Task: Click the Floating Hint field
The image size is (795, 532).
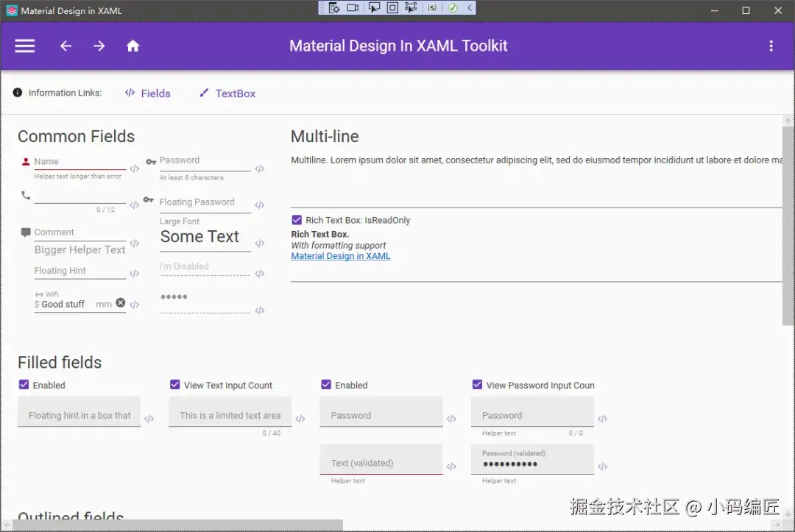Action: (79, 271)
